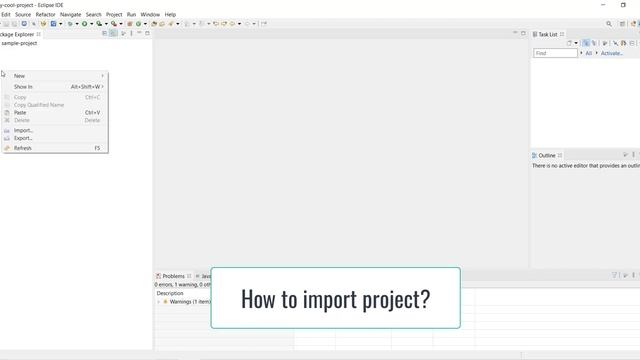640x360 pixels.
Task: Open the Coverage dropdown arrow in toolbar
Action: point(106,24)
